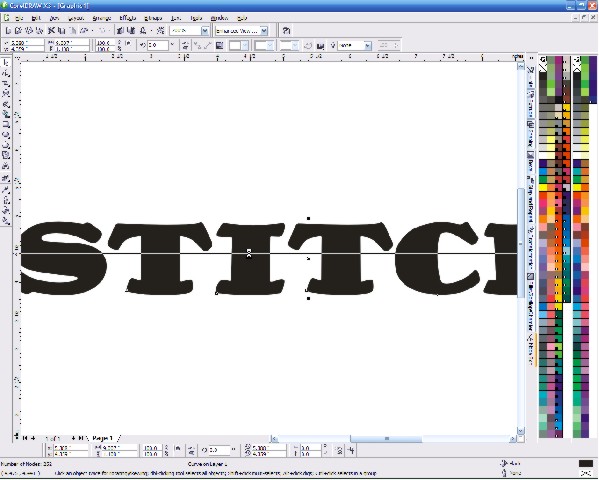Open the Bitmaps menu
This screenshot has width=599, height=480.
154,18
